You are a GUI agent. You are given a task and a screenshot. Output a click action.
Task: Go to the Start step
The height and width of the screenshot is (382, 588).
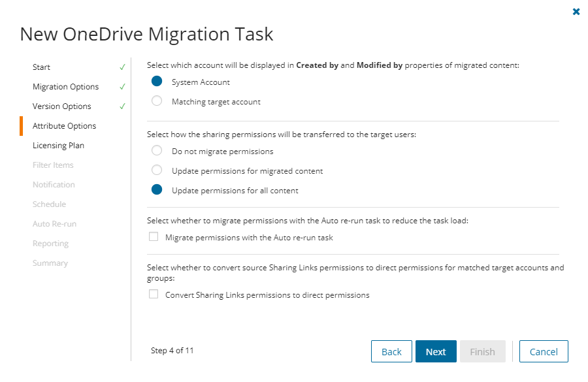coord(41,67)
